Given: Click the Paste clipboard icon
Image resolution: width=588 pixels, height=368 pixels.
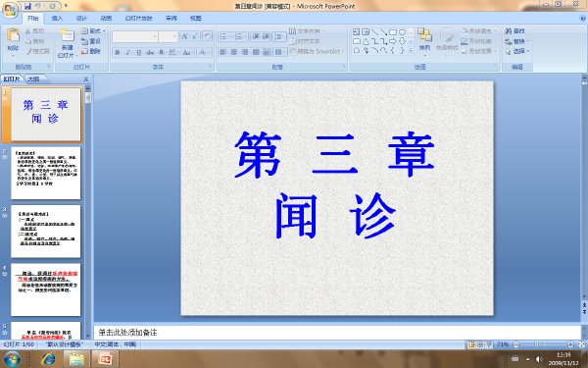Looking at the screenshot, I should point(13,35).
